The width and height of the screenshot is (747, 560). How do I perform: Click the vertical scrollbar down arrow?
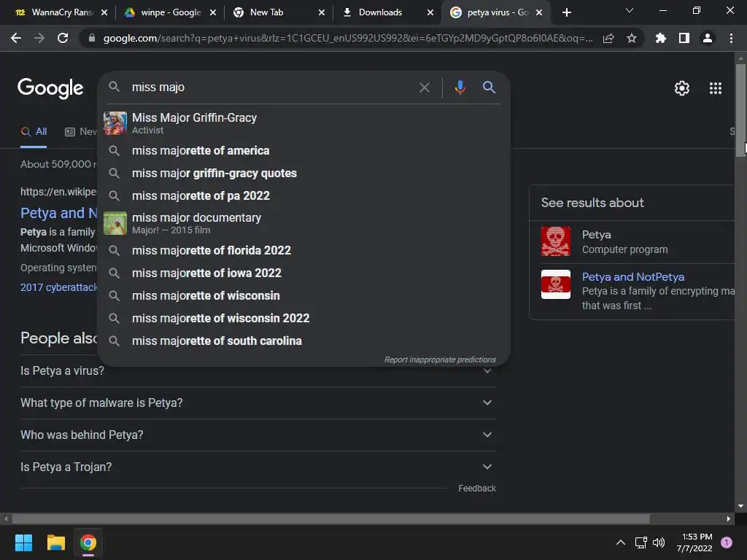tap(740, 506)
